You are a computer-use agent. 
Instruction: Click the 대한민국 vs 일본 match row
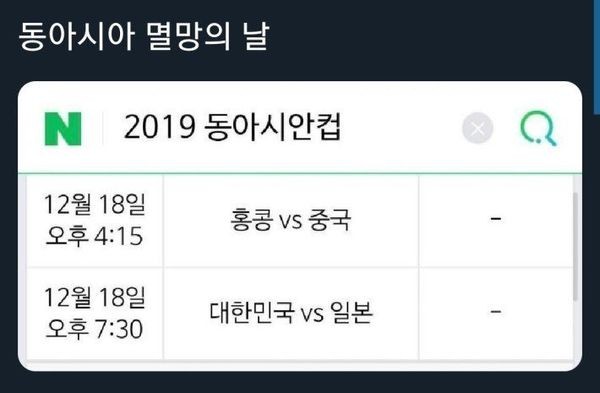tap(300, 314)
